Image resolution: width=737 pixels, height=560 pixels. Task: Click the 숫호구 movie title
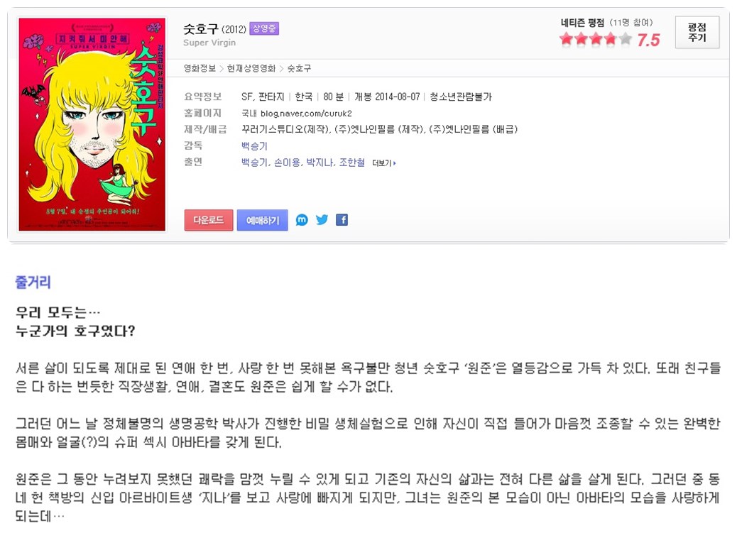201,29
